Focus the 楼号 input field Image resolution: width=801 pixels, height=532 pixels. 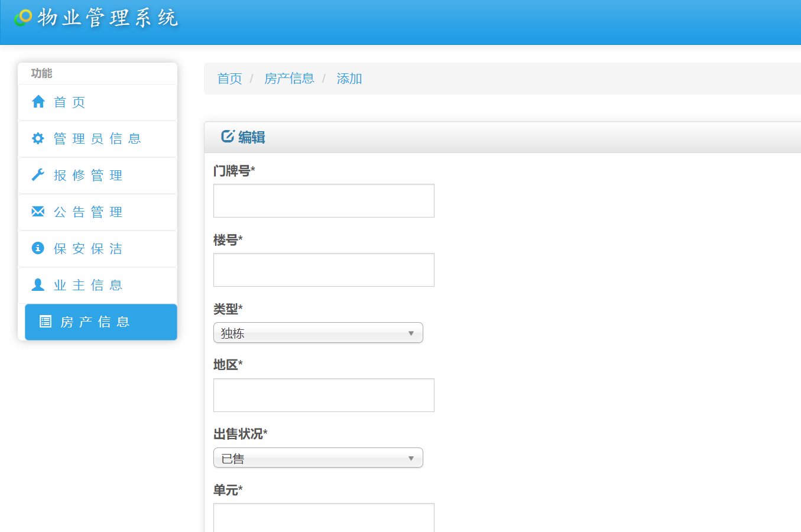point(324,270)
